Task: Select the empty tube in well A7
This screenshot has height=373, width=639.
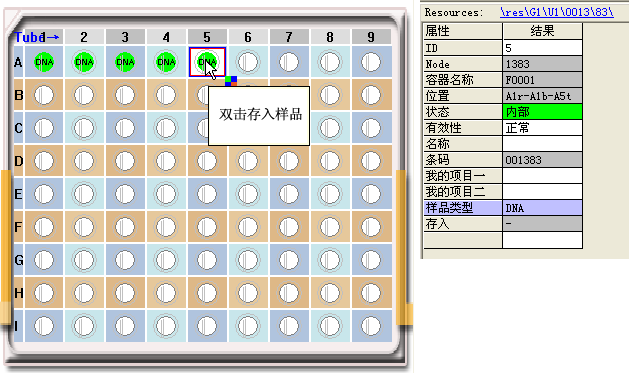Action: 289,62
